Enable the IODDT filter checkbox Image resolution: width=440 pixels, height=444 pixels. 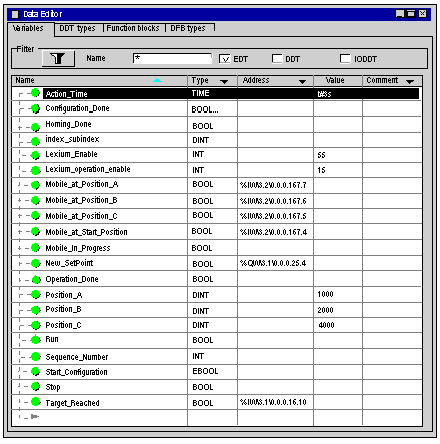345,59
